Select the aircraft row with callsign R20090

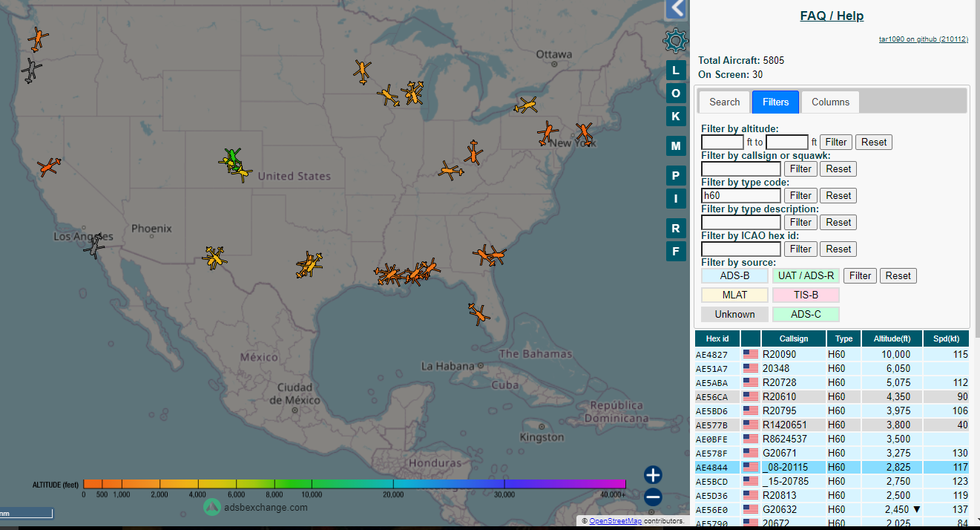pos(832,355)
